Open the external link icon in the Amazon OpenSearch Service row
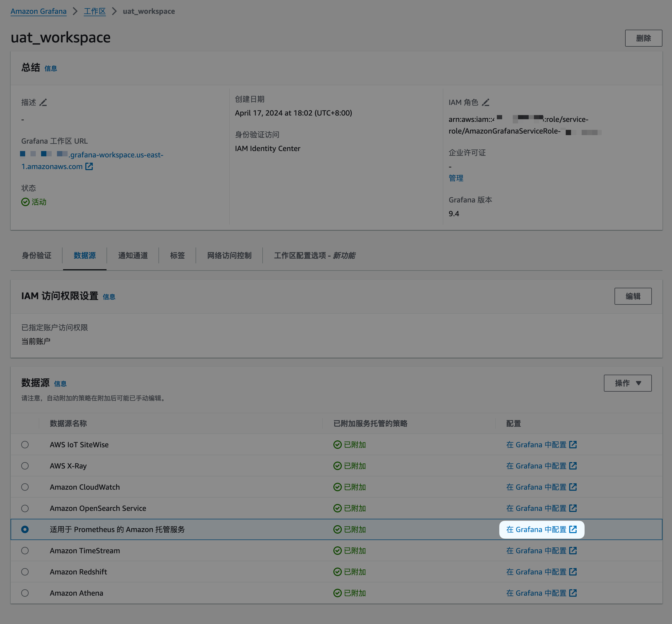This screenshot has width=672, height=624. tap(573, 508)
